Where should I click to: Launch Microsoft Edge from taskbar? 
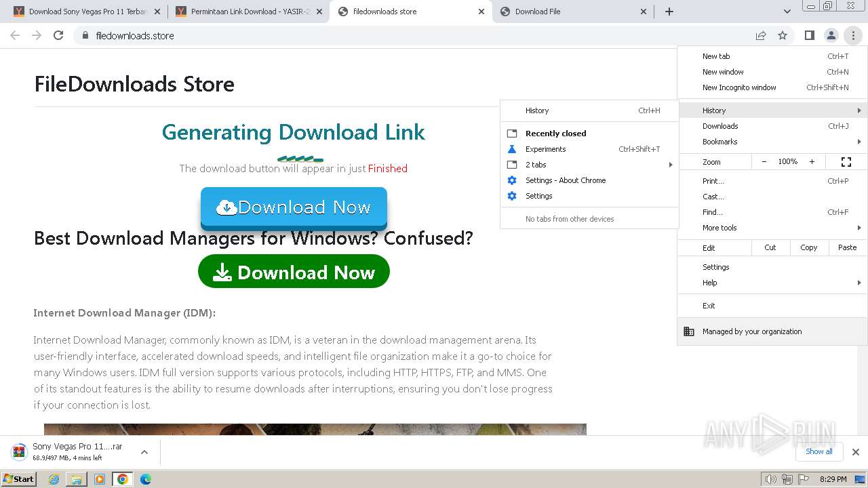146,479
